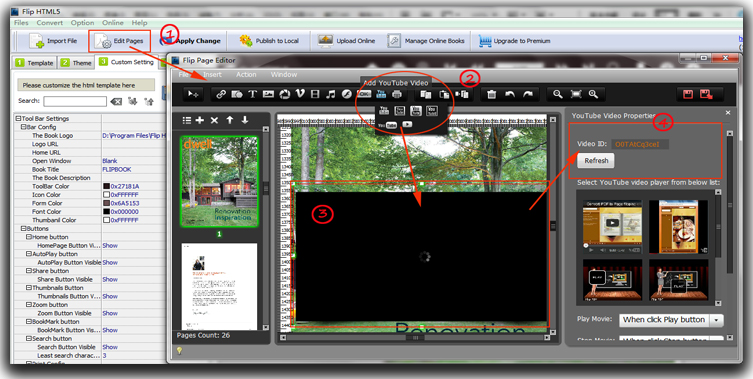
Task: Click the red save icon
Action: pyautogui.click(x=688, y=95)
